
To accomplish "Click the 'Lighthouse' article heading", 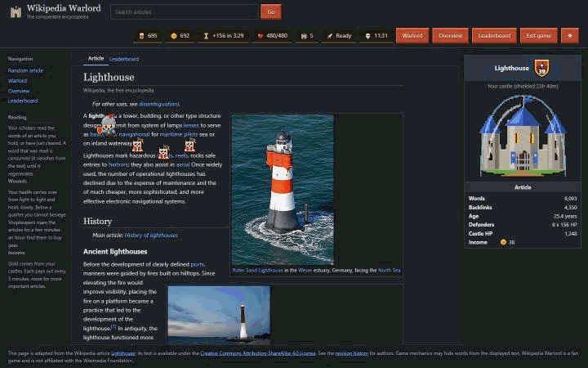I will tap(109, 77).
